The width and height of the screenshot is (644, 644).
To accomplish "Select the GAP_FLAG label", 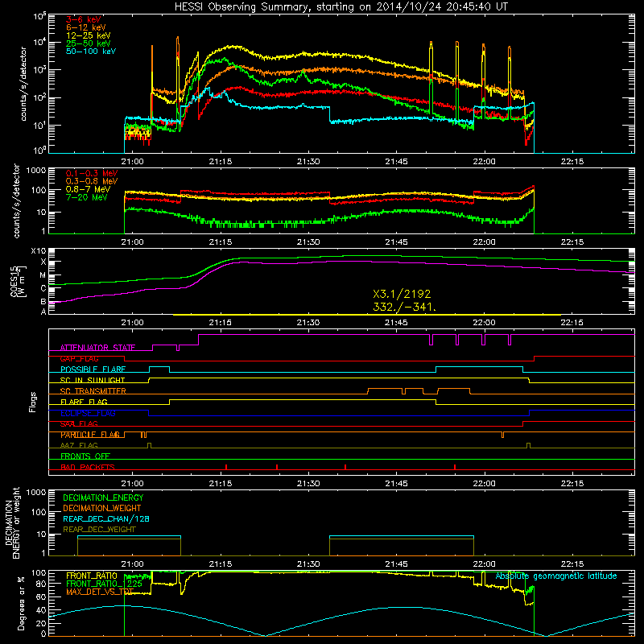I will point(79,358).
